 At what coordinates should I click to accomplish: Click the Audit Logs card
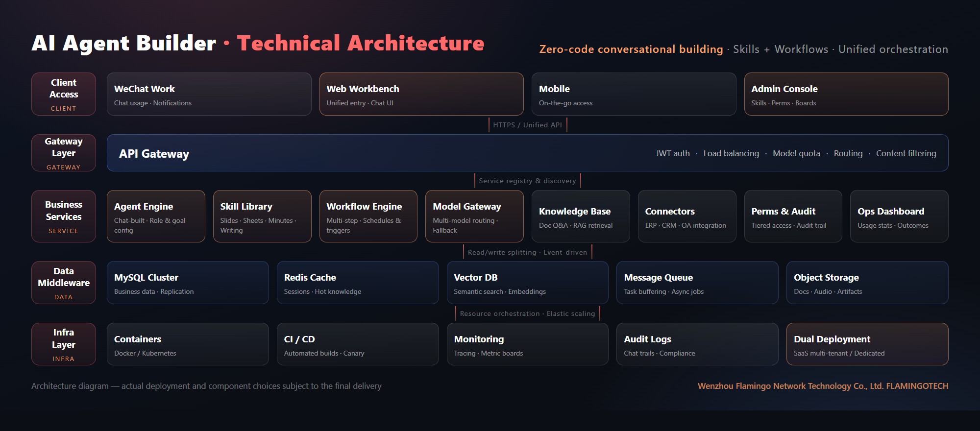[x=697, y=344]
